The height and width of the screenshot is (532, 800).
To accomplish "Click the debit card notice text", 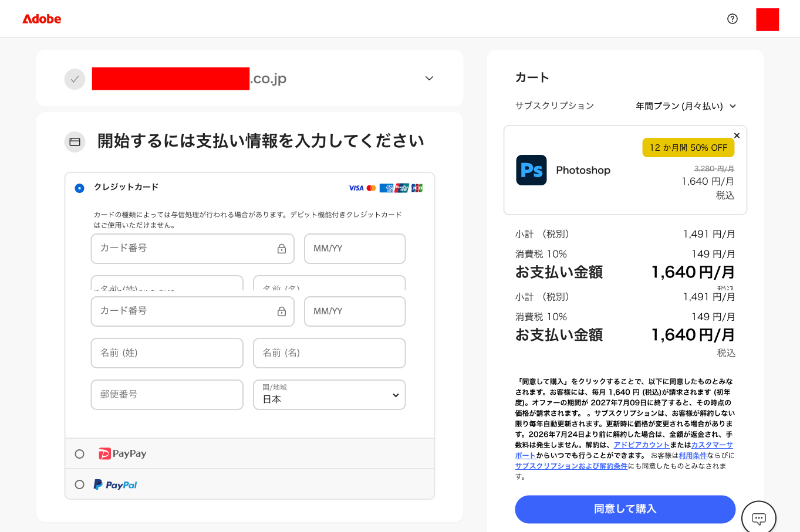I will pos(248,220).
